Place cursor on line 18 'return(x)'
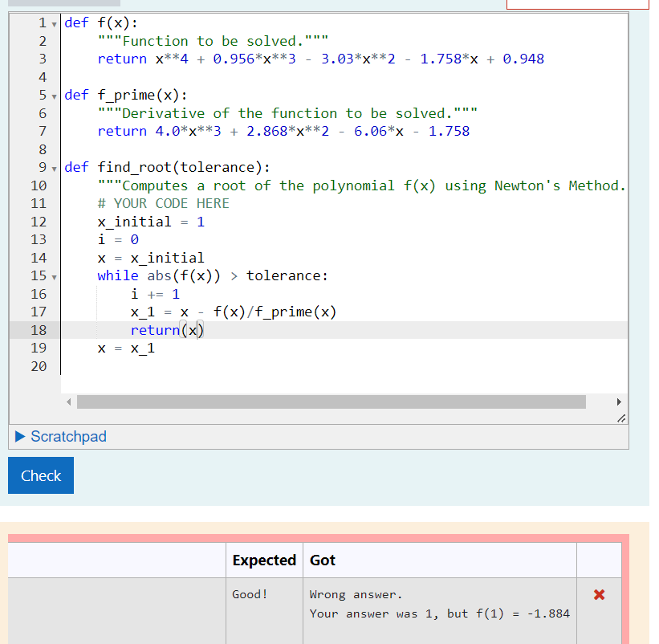659x644 pixels. pyautogui.click(x=167, y=330)
